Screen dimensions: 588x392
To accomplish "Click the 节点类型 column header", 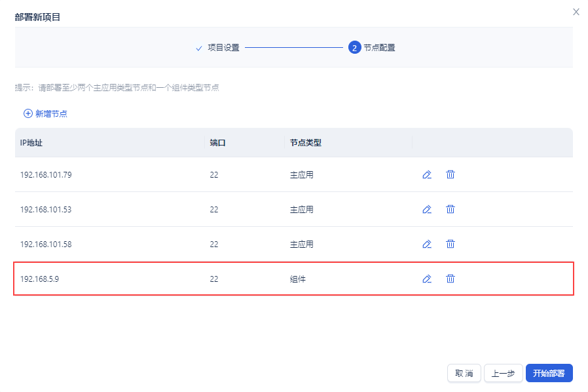I will click(306, 142).
